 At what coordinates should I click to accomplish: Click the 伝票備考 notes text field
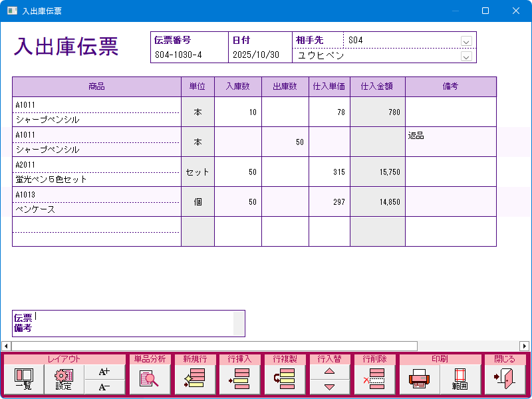133,323
